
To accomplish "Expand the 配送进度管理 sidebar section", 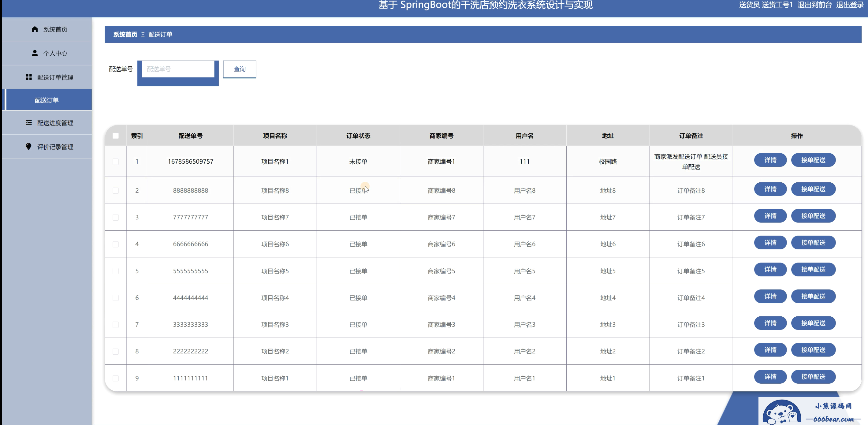I will (55, 123).
